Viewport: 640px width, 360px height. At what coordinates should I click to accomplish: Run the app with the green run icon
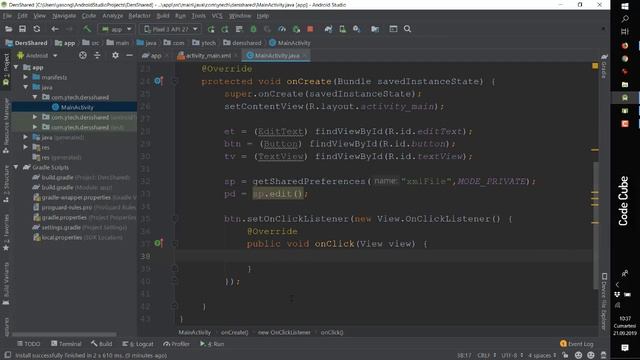[211, 29]
